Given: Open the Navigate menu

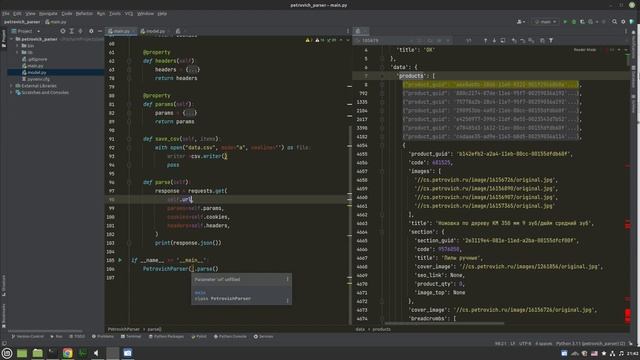Looking at the screenshot, I should pyautogui.click(x=48, y=13).
